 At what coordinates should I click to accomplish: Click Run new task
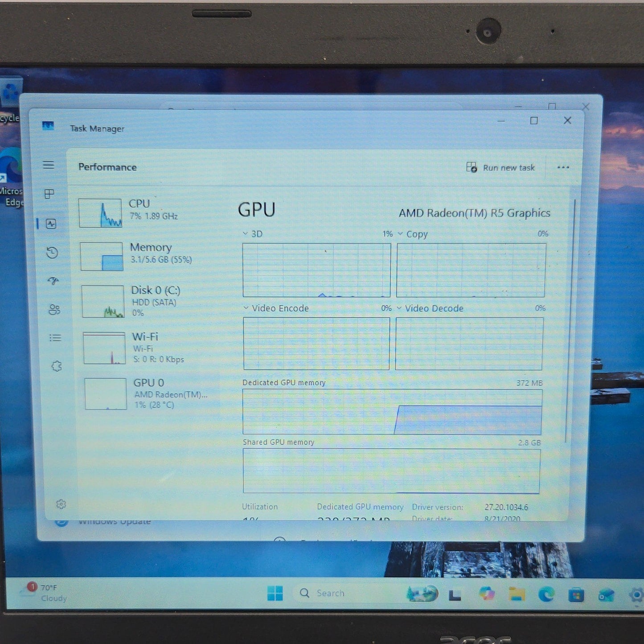click(500, 168)
